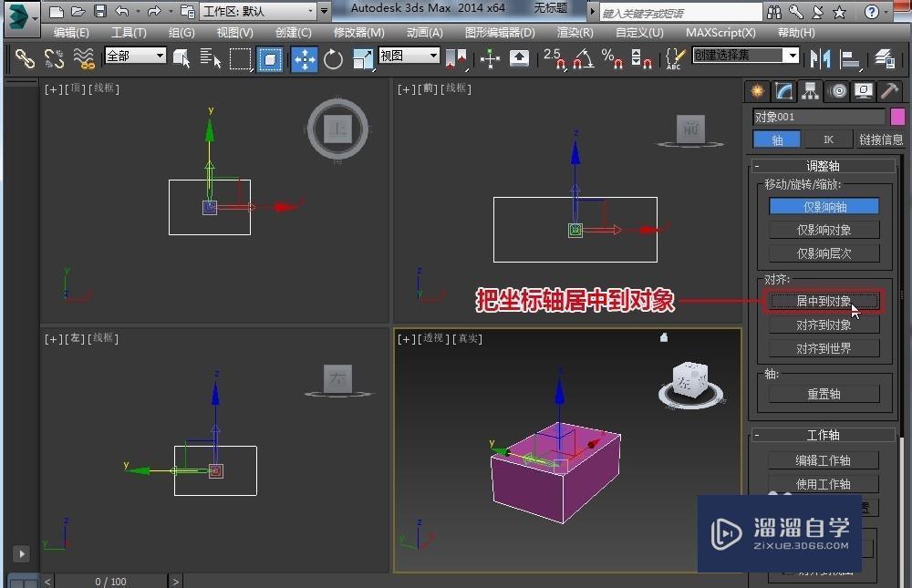Toggle the 2.5D snap
This screenshot has width=912, height=588.
[557, 58]
